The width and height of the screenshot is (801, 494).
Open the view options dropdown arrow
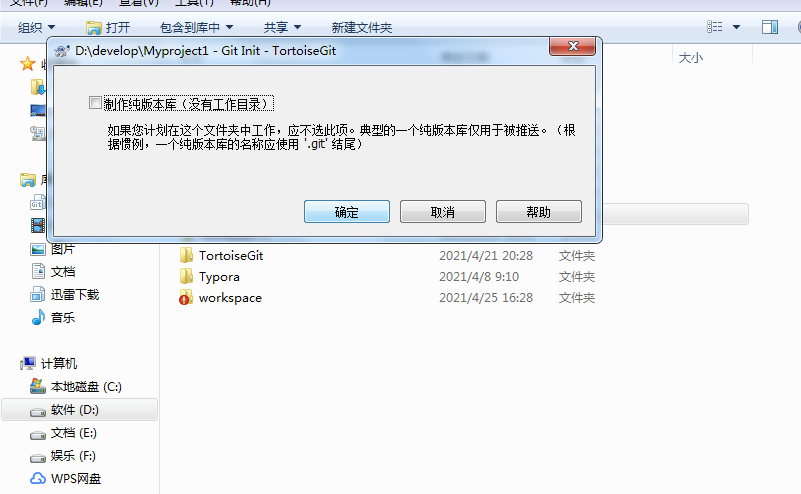click(736, 27)
